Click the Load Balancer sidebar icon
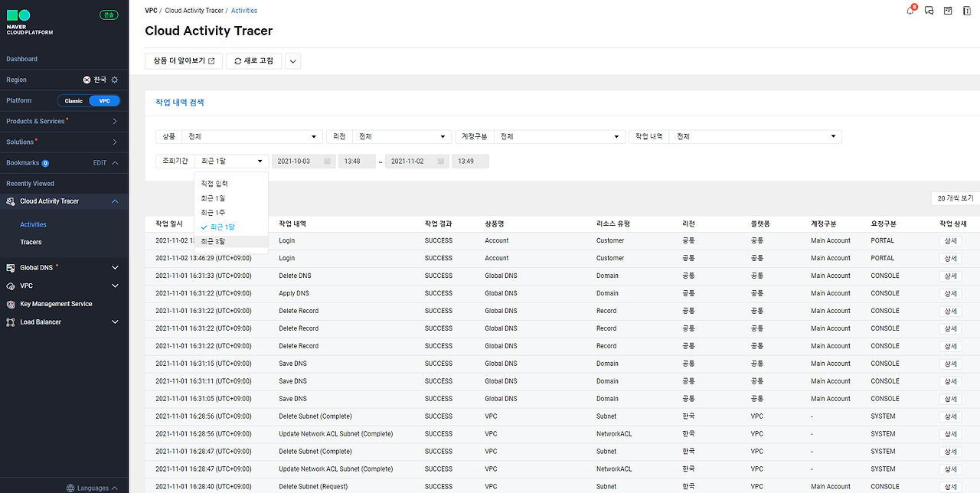The height and width of the screenshot is (493, 980). 11,322
